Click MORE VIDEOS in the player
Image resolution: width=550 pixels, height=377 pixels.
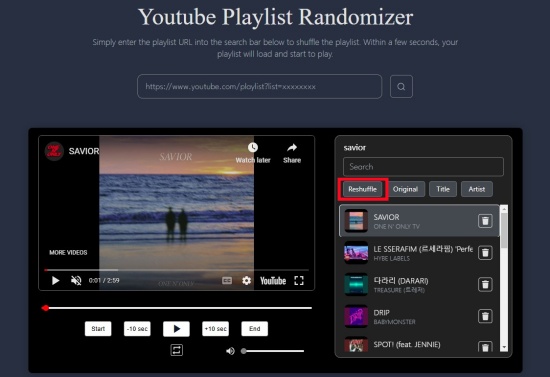pyautogui.click(x=68, y=253)
